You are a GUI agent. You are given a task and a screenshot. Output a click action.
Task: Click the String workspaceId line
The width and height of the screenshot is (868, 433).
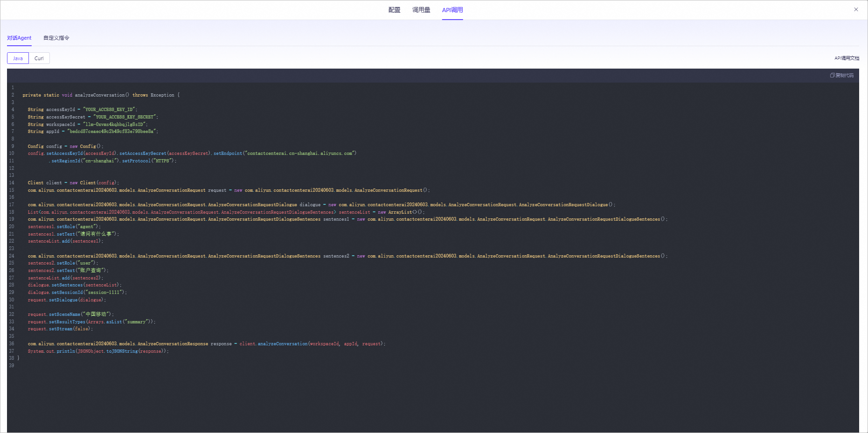point(88,125)
